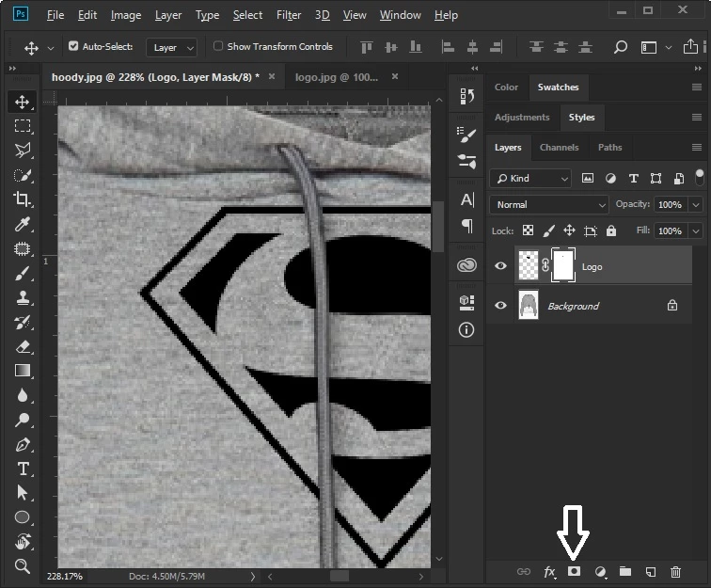Toggle lock position
This screenshot has height=588, width=711.
569,230
